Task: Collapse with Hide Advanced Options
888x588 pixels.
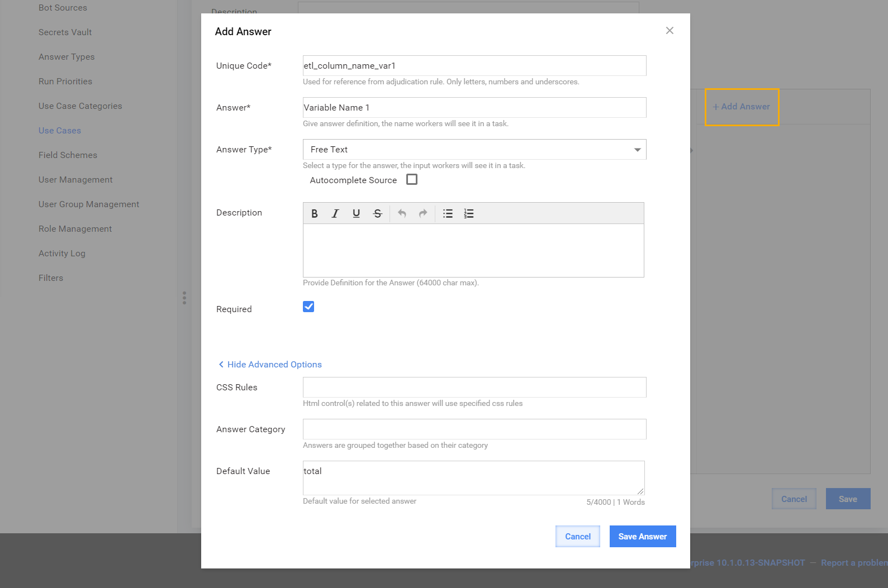Action: tap(270, 365)
